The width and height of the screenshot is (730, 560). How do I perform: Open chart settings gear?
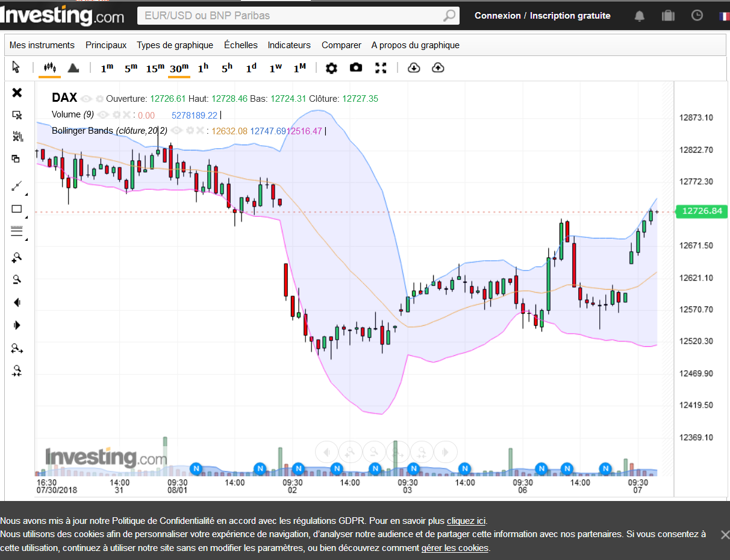click(331, 68)
